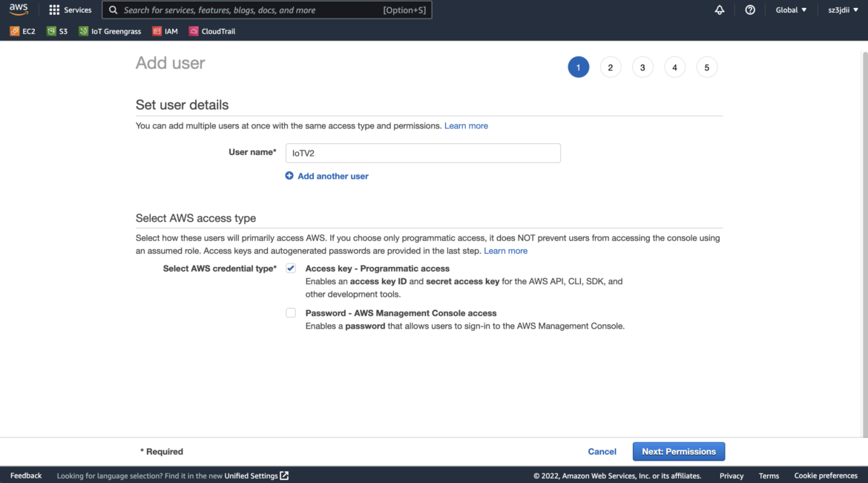Open the EC2 shortcut in the favorites bar
This screenshot has height=483, width=868.
pyautogui.click(x=22, y=31)
